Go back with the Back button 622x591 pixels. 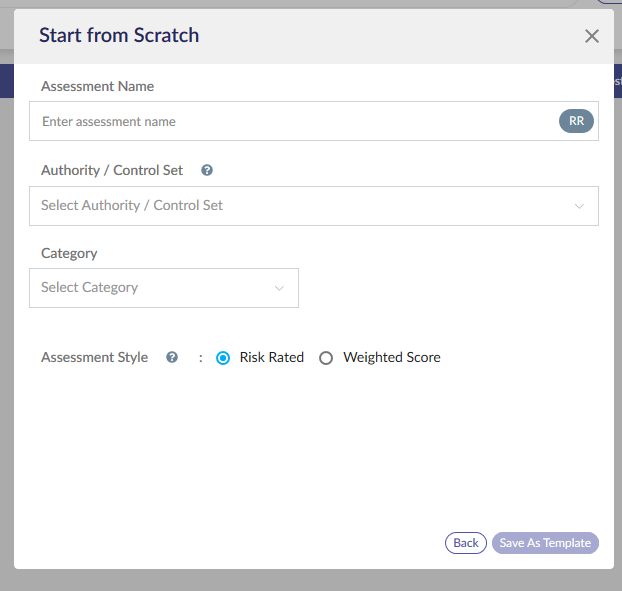(x=466, y=543)
